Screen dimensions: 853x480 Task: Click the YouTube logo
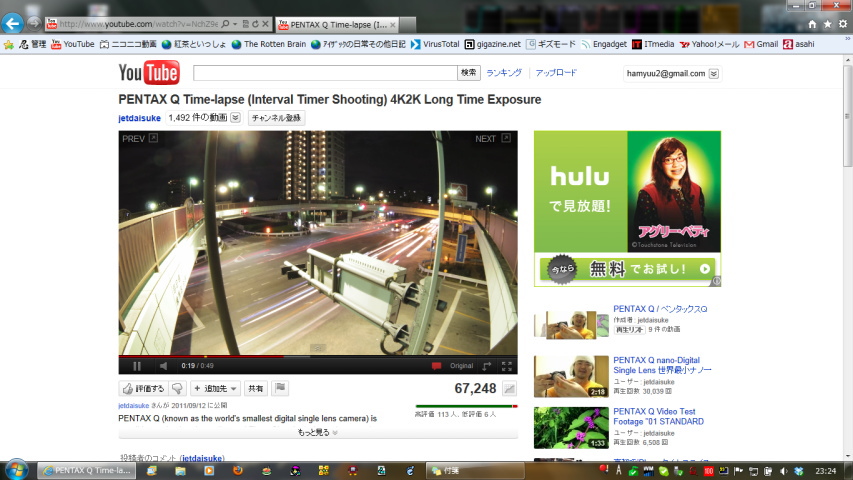coord(149,73)
